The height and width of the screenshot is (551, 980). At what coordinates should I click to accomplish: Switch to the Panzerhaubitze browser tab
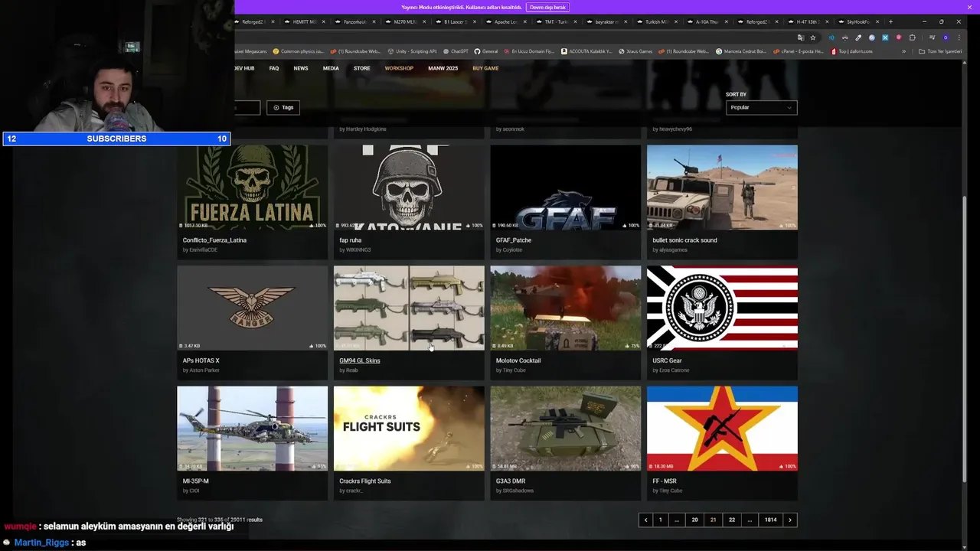pos(355,21)
